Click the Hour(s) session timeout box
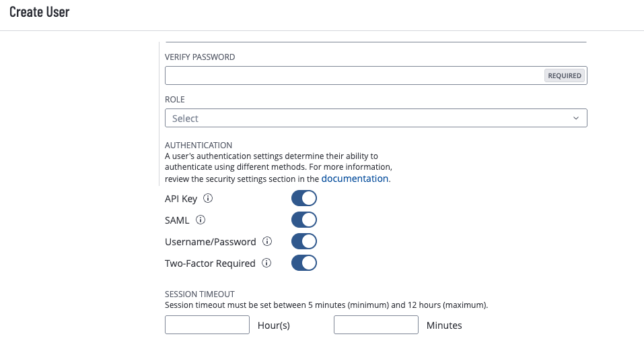This screenshot has height=349, width=644. click(x=207, y=325)
